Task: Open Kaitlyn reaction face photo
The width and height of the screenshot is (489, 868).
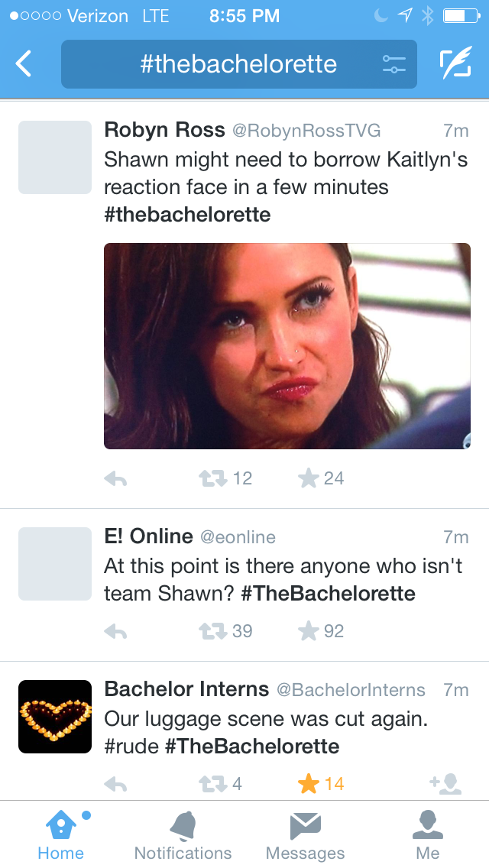Action: [287, 345]
